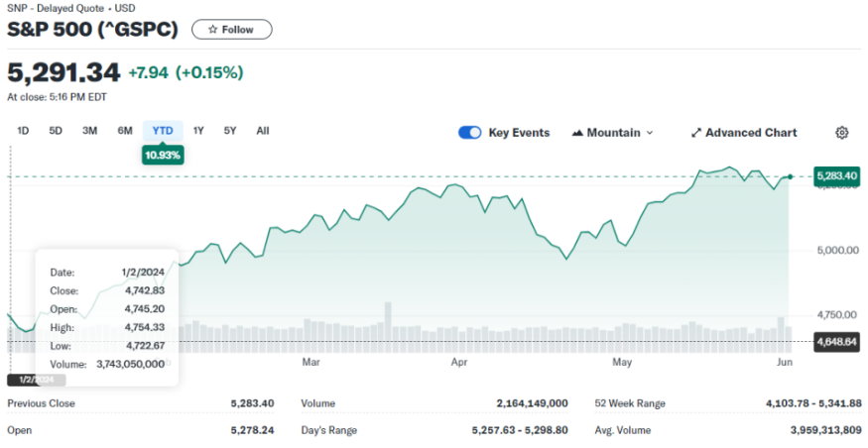868x448 pixels.
Task: Open the Mountain chart type dropdown
Action: click(x=612, y=133)
